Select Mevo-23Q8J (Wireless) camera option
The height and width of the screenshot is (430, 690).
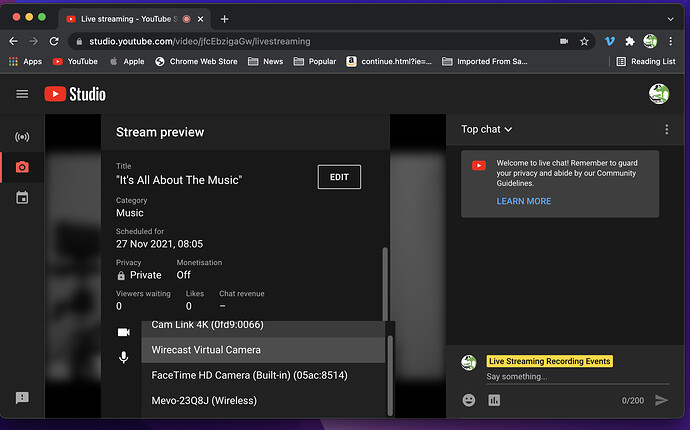pyautogui.click(x=263, y=401)
